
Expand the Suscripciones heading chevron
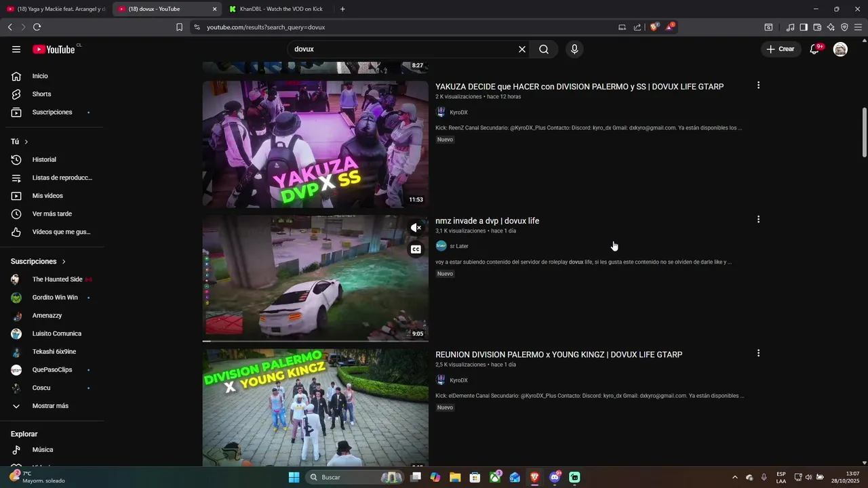[x=64, y=262]
